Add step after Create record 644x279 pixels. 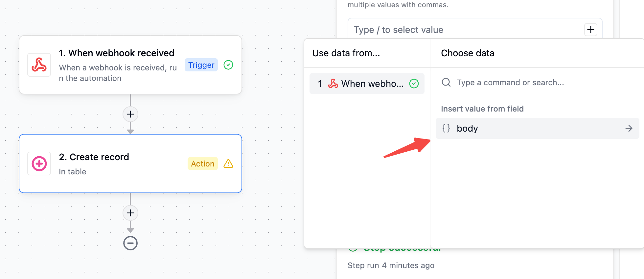pos(130,213)
